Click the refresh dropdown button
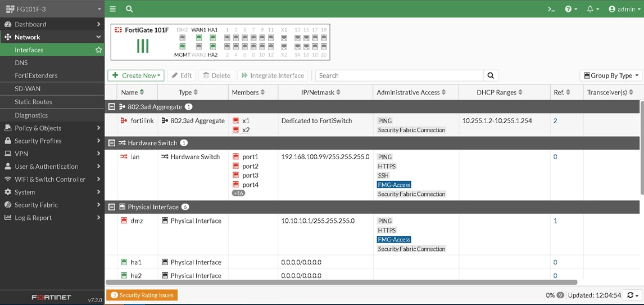The width and height of the screenshot is (644, 305). coord(632,295)
